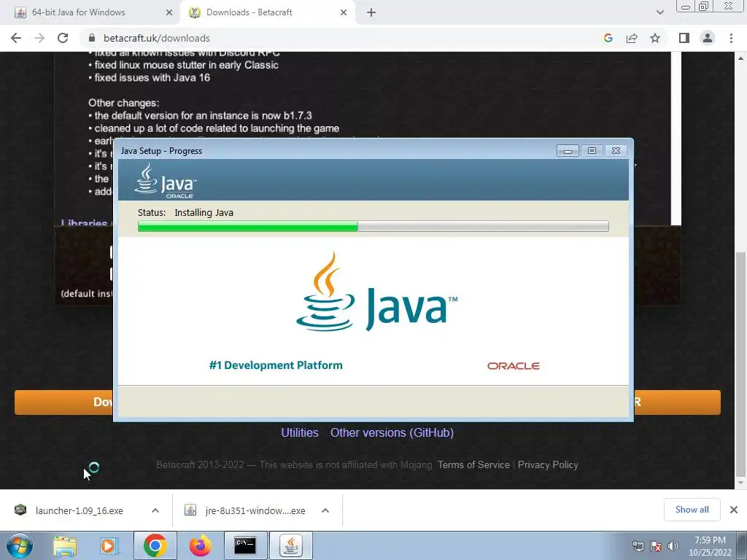The width and height of the screenshot is (747, 560).
Task: Click the page scrollbar thumb
Action: [x=740, y=365]
